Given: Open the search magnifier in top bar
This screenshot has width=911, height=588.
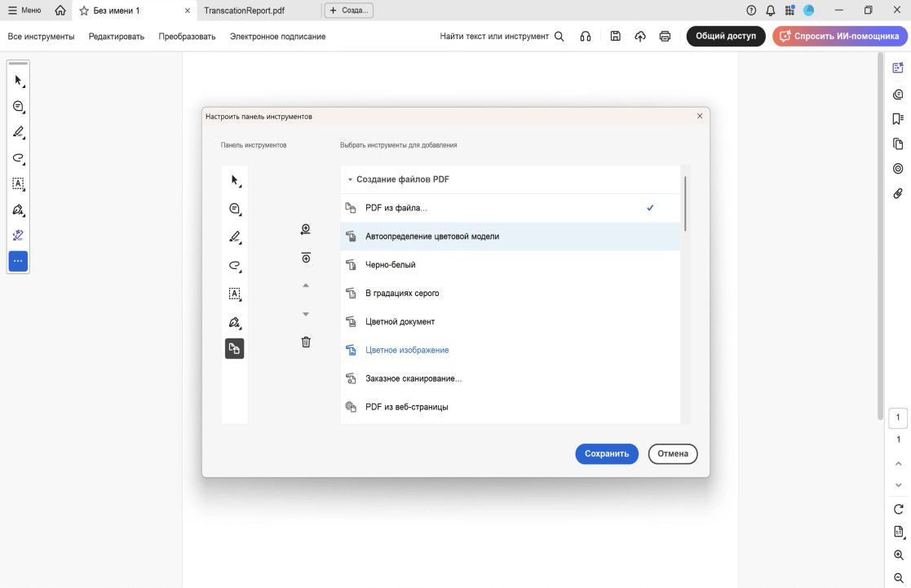Looking at the screenshot, I should [x=559, y=36].
